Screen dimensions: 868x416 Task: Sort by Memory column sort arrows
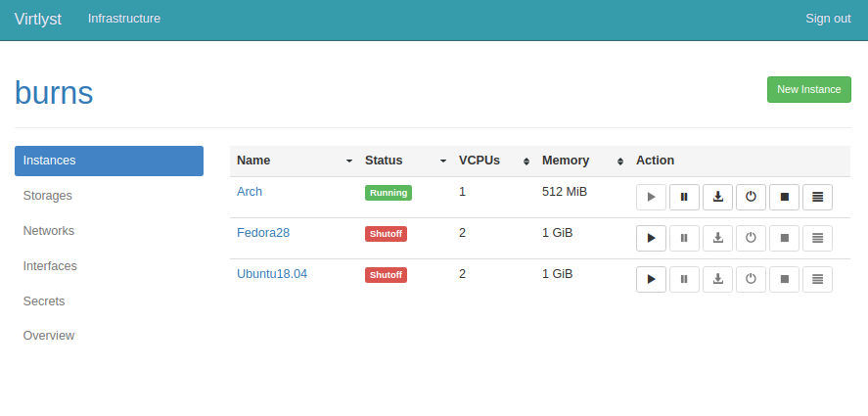click(620, 161)
